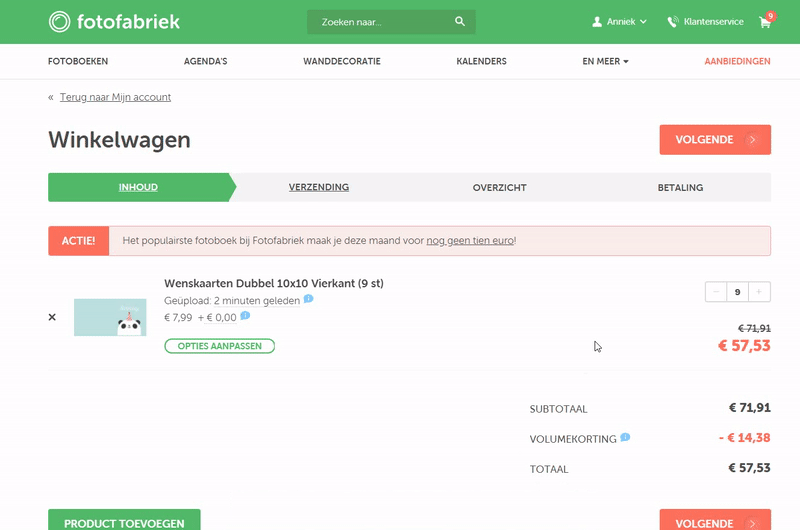Expand the EN MEER menu
This screenshot has height=530, width=800.
[x=605, y=61]
